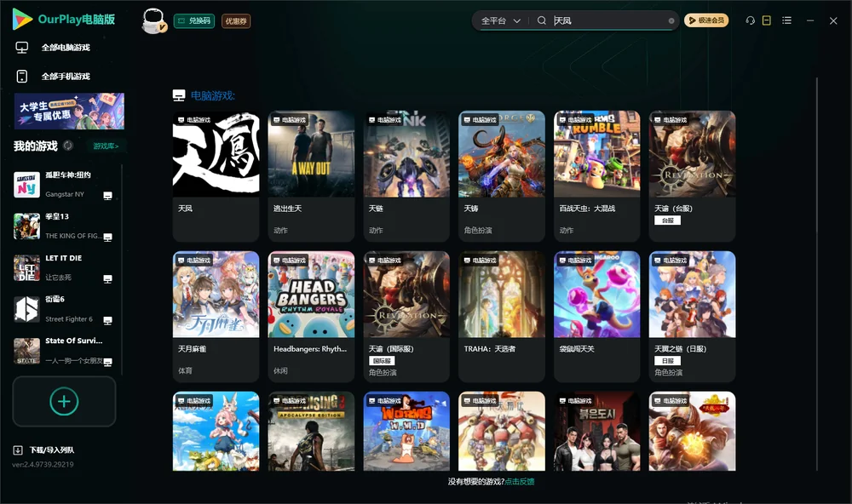
Task: Click the 极速会员 membership button
Action: [706, 20]
